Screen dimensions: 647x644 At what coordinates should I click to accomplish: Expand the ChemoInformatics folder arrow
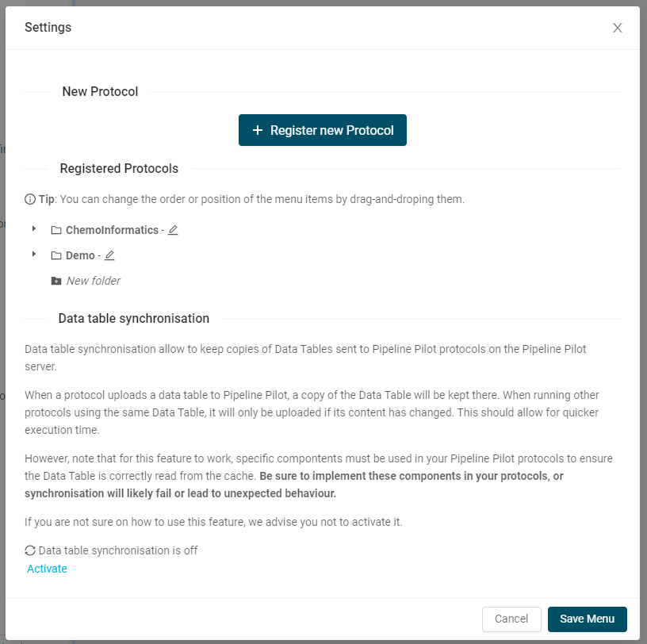click(34, 229)
